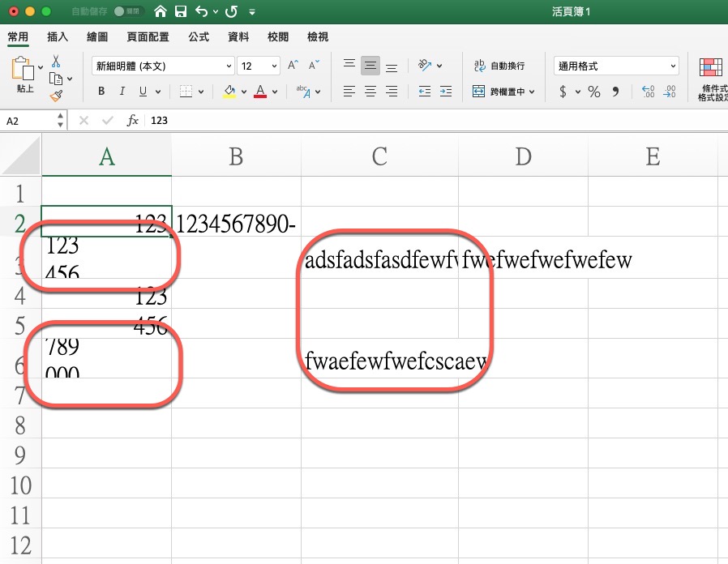Expand the Copy options arrow

[x=70, y=79]
